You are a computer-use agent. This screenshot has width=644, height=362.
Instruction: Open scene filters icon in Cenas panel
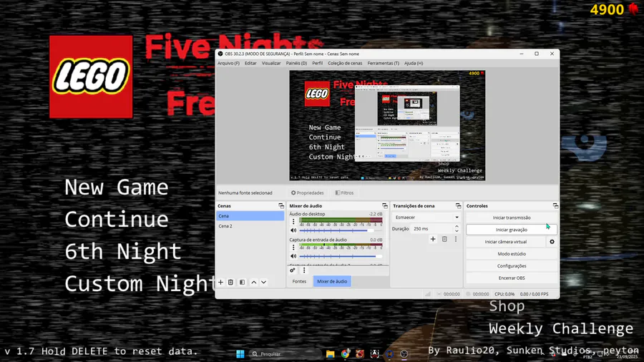click(243, 283)
